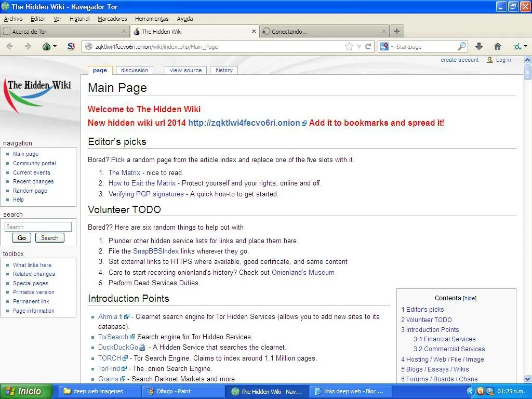Open the TORCH search engine link
Viewport: 532px width, 399px height.
pyautogui.click(x=113, y=358)
